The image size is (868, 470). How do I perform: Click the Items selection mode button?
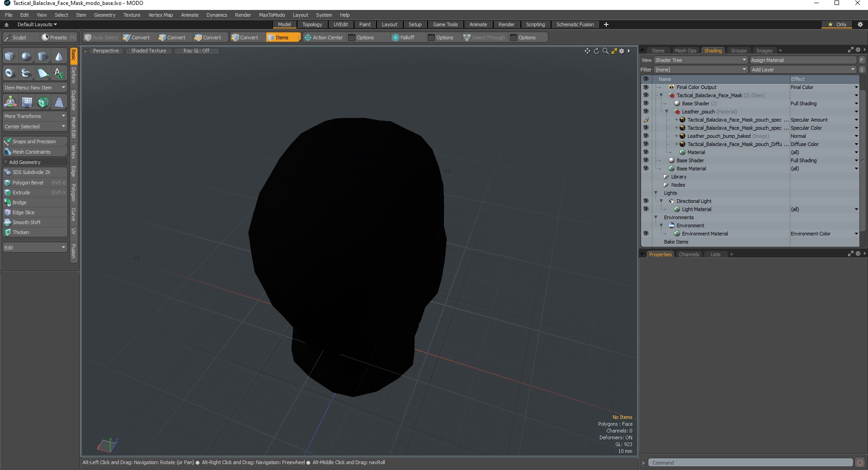[283, 38]
